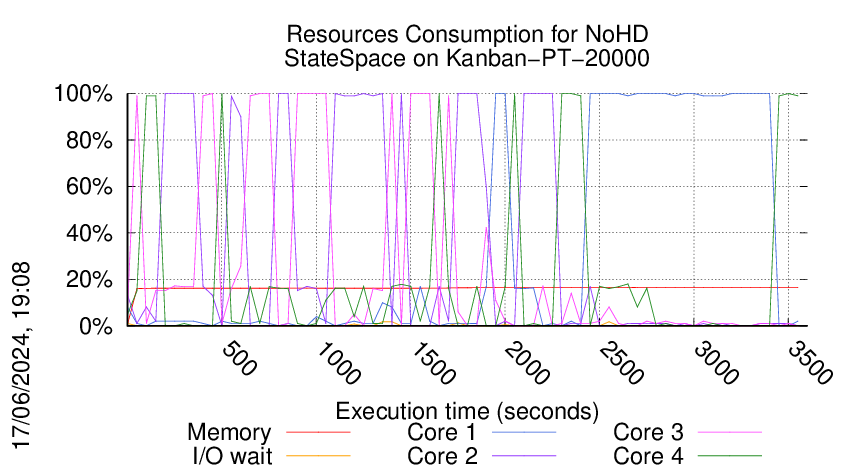
Task: Click the magenta Core 3 legend line
Action: click(x=730, y=432)
